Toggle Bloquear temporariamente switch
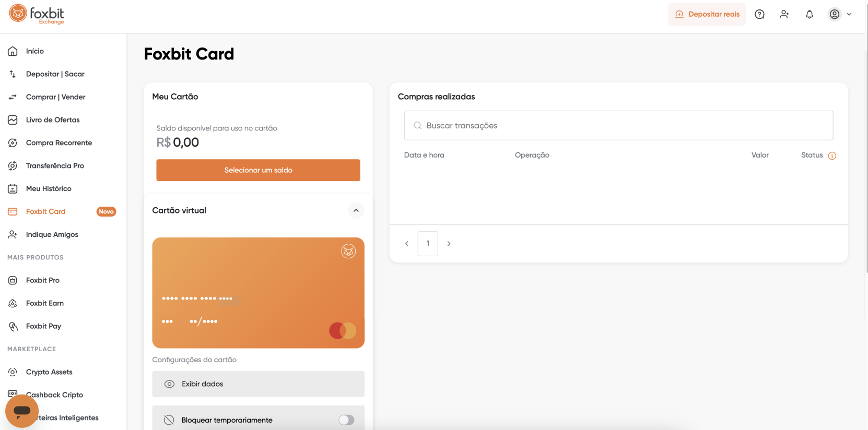The image size is (868, 430). point(346,420)
